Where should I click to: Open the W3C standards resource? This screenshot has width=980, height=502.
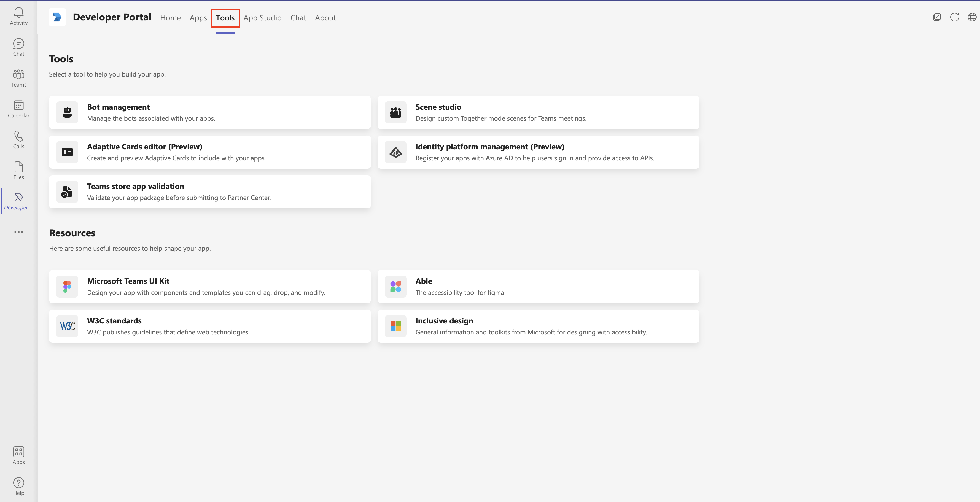(x=114, y=321)
